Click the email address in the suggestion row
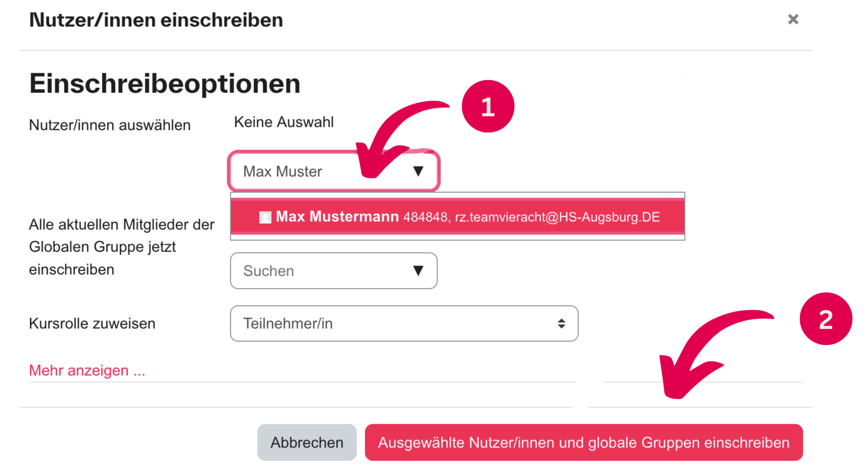868x473 pixels. [557, 217]
